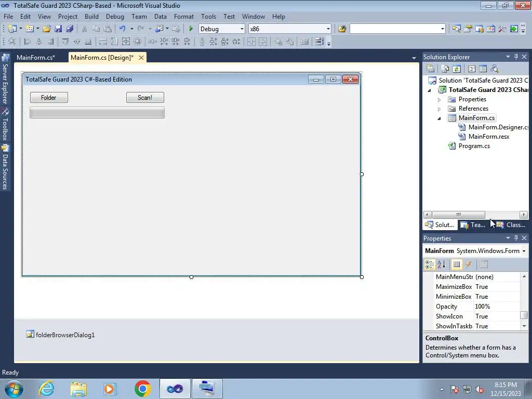The image size is (532, 399).
Task: Open the document tabs list dropdown arrow
Action: click(x=414, y=58)
